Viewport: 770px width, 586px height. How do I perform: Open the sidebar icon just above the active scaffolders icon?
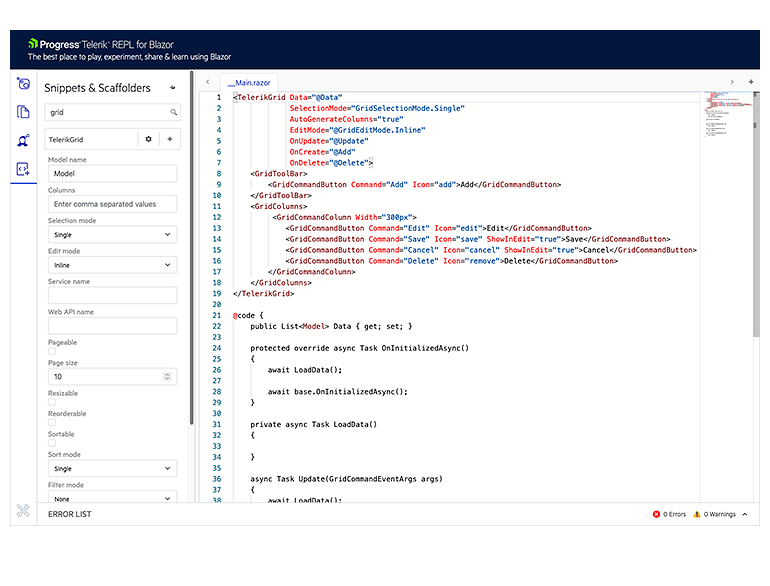tap(23, 140)
